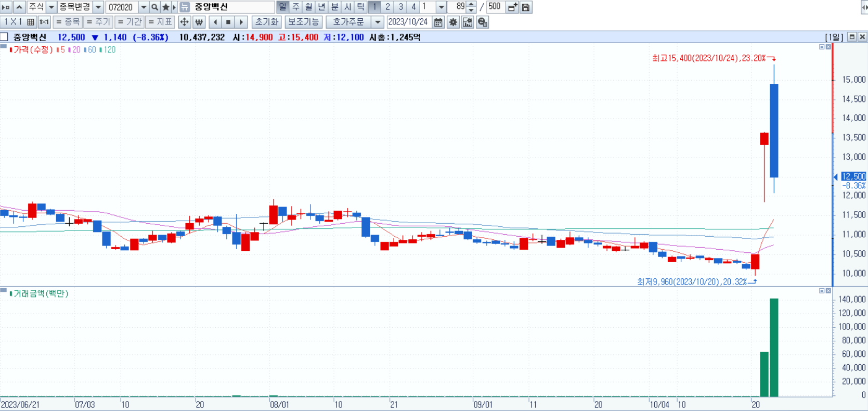The width and height of the screenshot is (868, 411).
Task: Click the 호가주문 button
Action: pos(348,22)
